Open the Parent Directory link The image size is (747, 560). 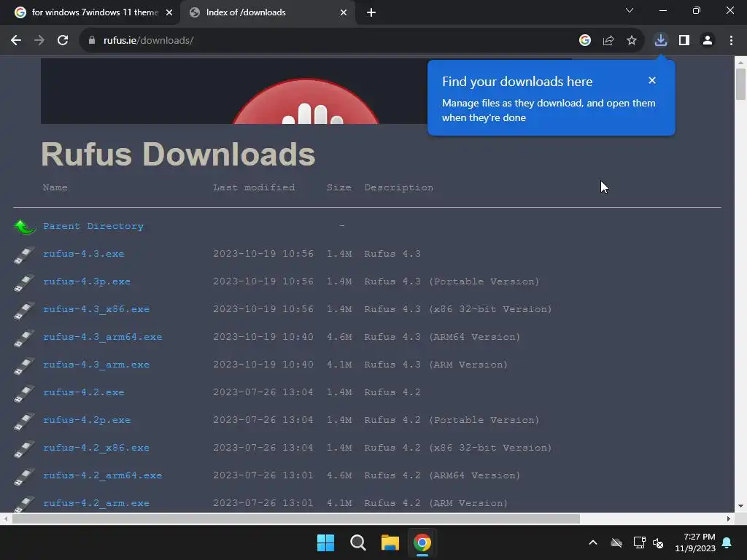(x=93, y=226)
